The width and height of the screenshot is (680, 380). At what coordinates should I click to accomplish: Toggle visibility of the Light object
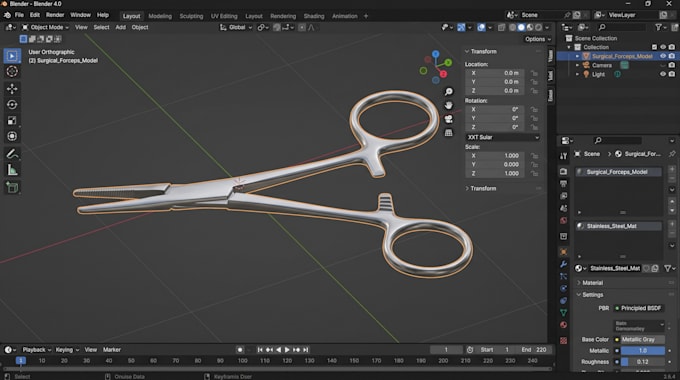[x=663, y=74]
